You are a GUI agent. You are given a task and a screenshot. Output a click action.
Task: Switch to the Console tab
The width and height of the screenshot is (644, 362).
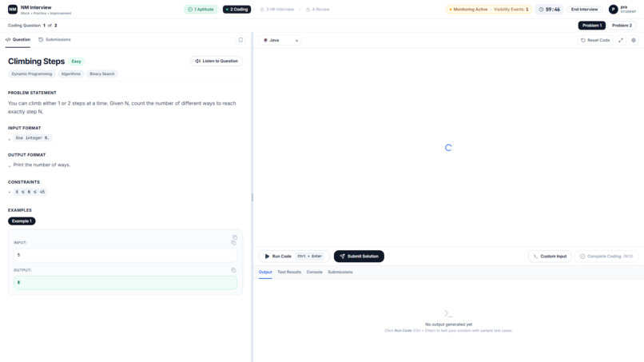point(314,272)
